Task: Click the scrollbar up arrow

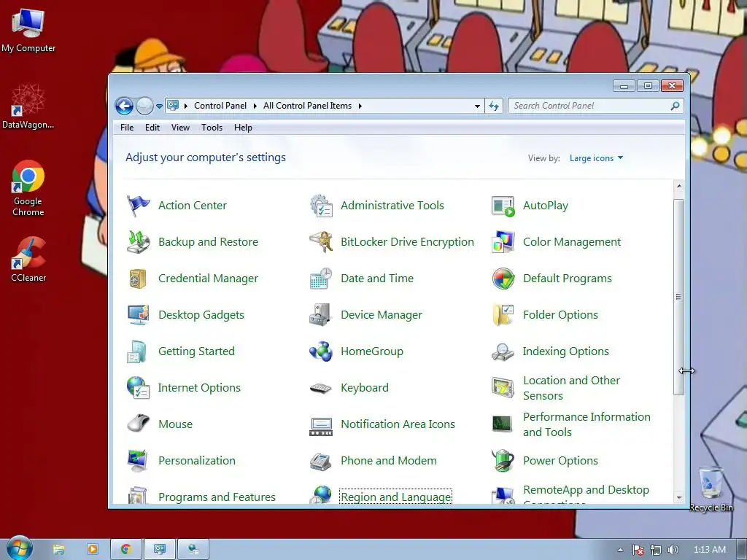Action: click(x=679, y=186)
